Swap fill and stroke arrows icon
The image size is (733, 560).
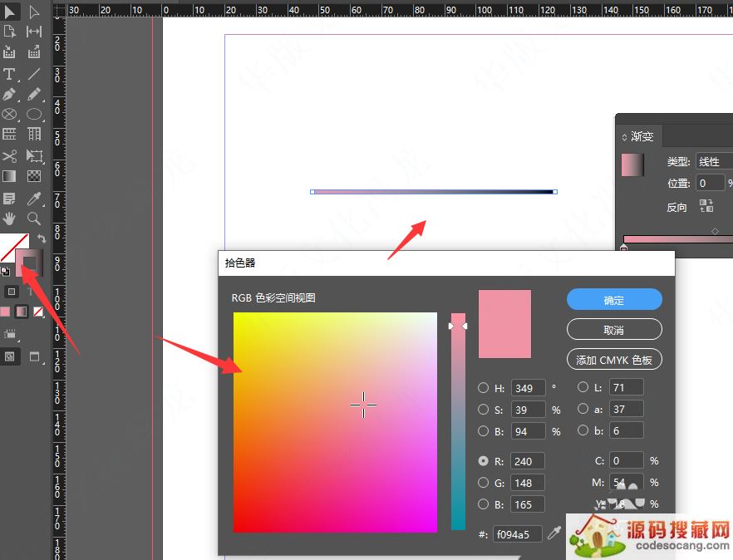tap(41, 238)
